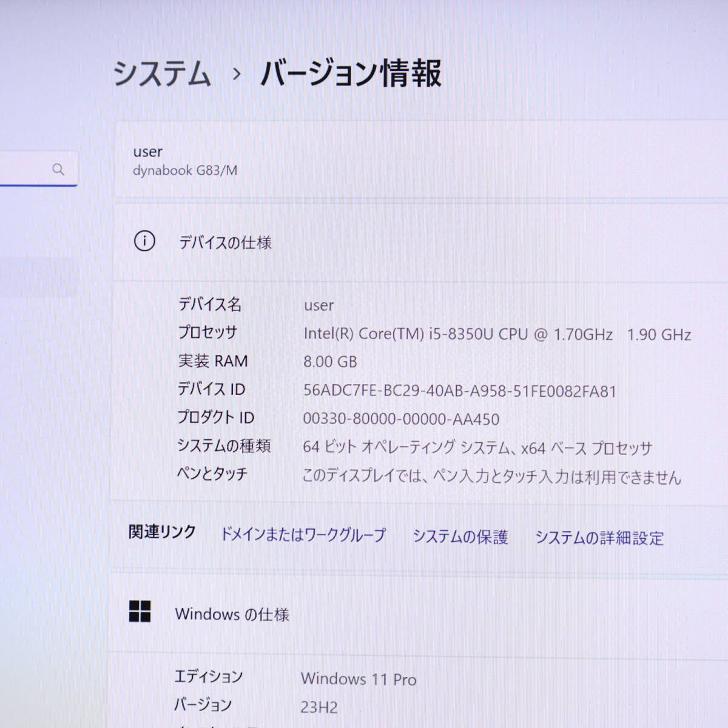The image size is (728, 728).
Task: Select the dynabook G83/M model text
Action: point(185,170)
